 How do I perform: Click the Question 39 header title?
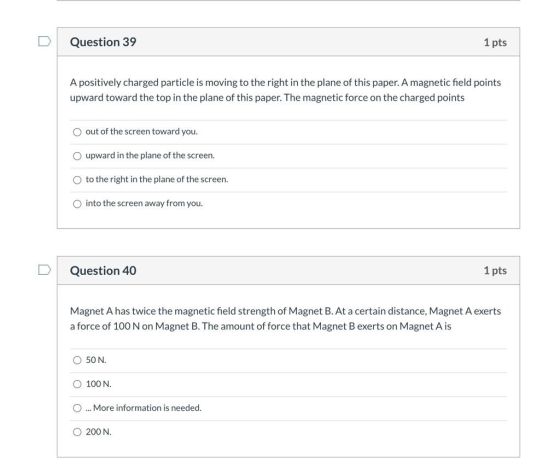(x=103, y=42)
